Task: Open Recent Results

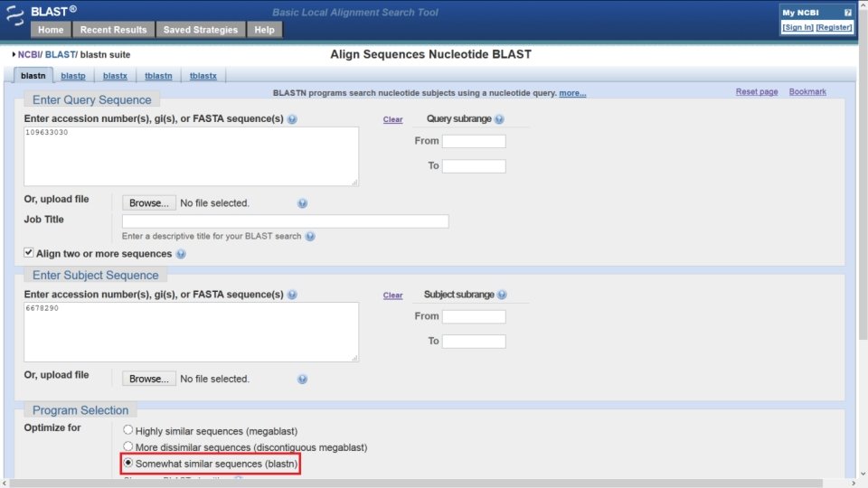Action: click(x=114, y=30)
